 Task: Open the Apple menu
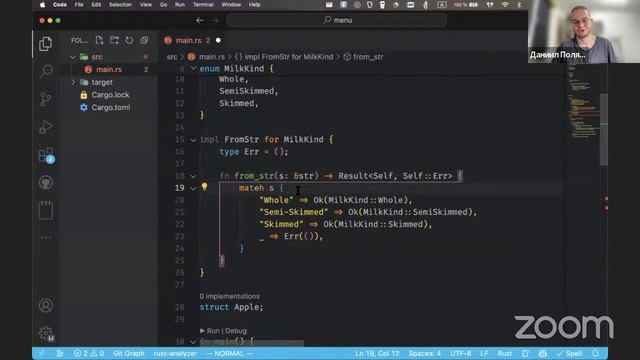42,5
